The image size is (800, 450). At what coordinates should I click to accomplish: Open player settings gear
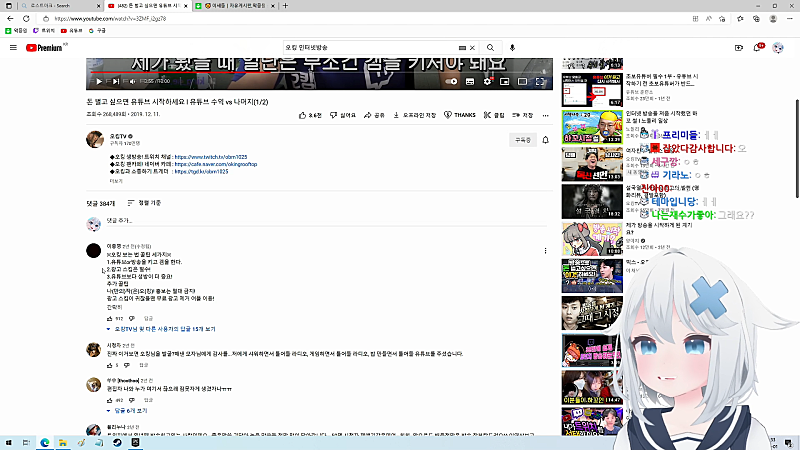click(488, 81)
